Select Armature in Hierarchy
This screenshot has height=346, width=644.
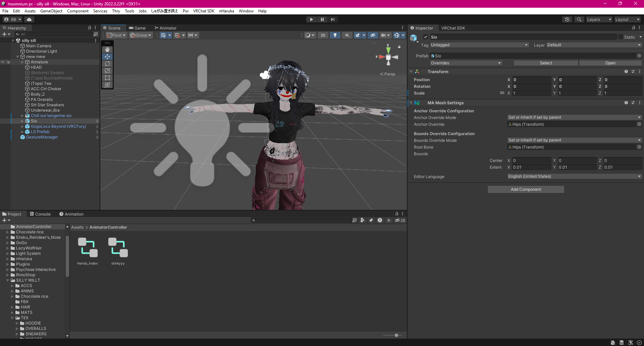39,62
